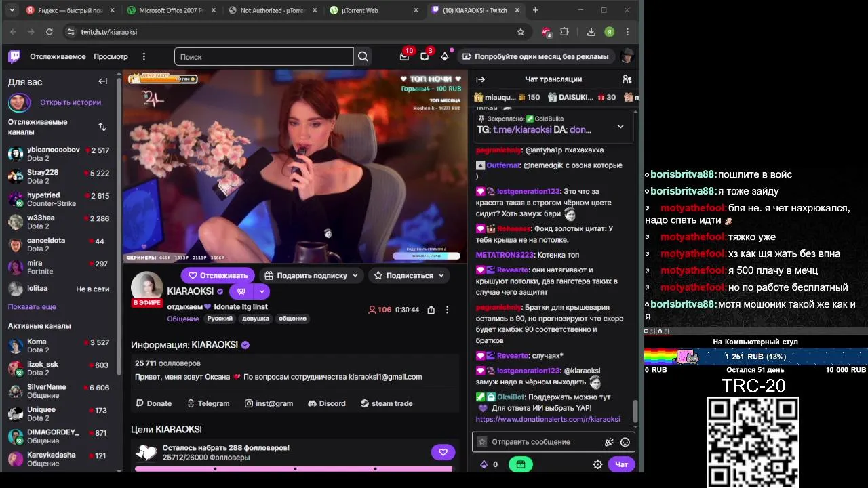Expand the pinned message chevron
The height and width of the screenshot is (488, 868).
tap(620, 127)
